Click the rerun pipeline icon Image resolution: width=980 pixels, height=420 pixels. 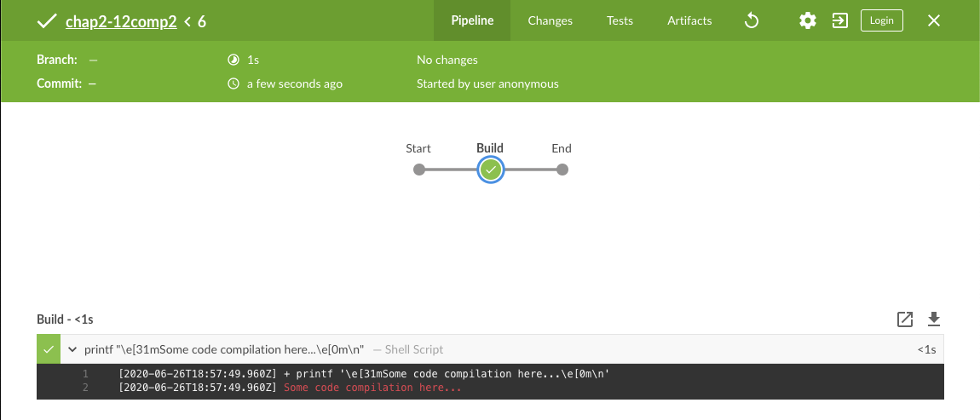coord(752,20)
